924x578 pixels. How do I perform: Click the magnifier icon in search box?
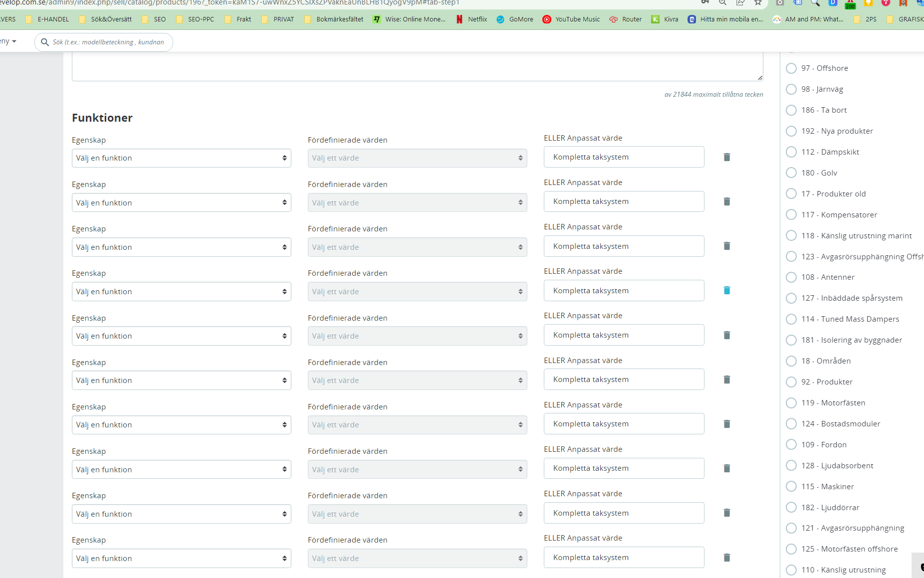[45, 42]
